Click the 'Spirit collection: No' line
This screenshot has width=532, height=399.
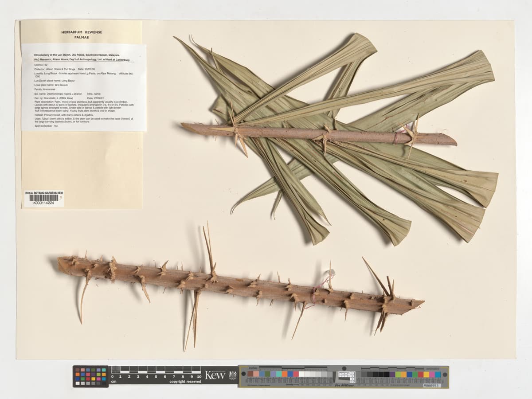(x=46, y=126)
